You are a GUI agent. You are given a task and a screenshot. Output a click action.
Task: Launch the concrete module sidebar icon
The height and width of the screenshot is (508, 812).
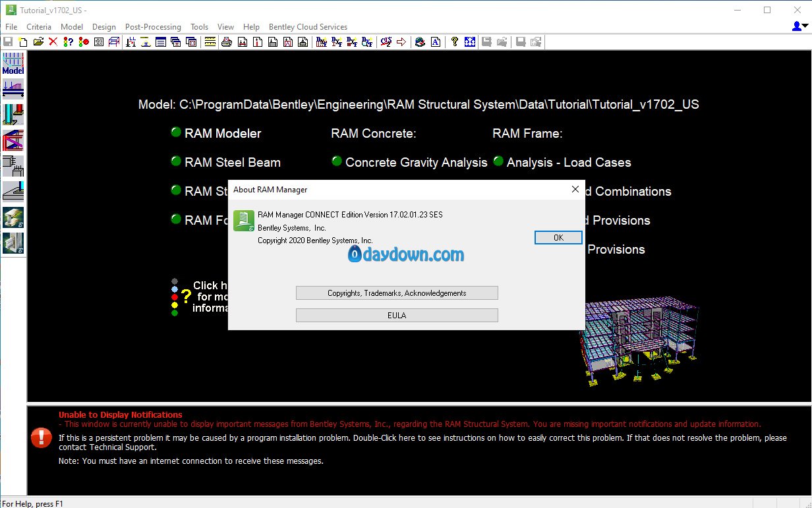pyautogui.click(x=13, y=166)
